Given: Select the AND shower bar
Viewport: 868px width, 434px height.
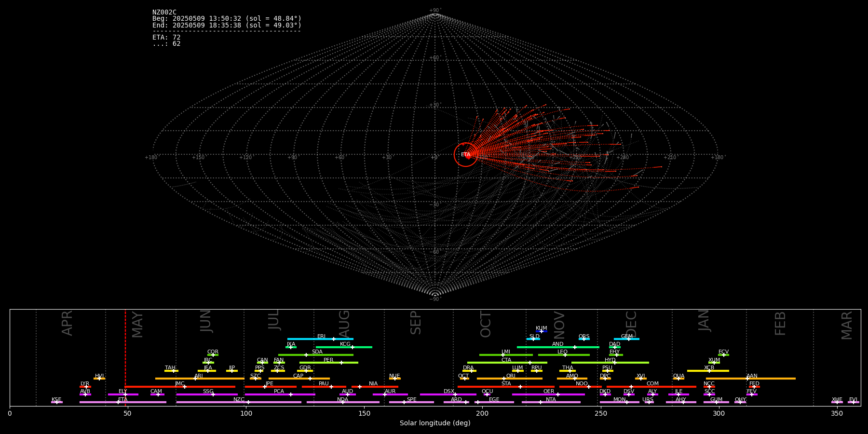Looking at the screenshot, I should click(558, 347).
